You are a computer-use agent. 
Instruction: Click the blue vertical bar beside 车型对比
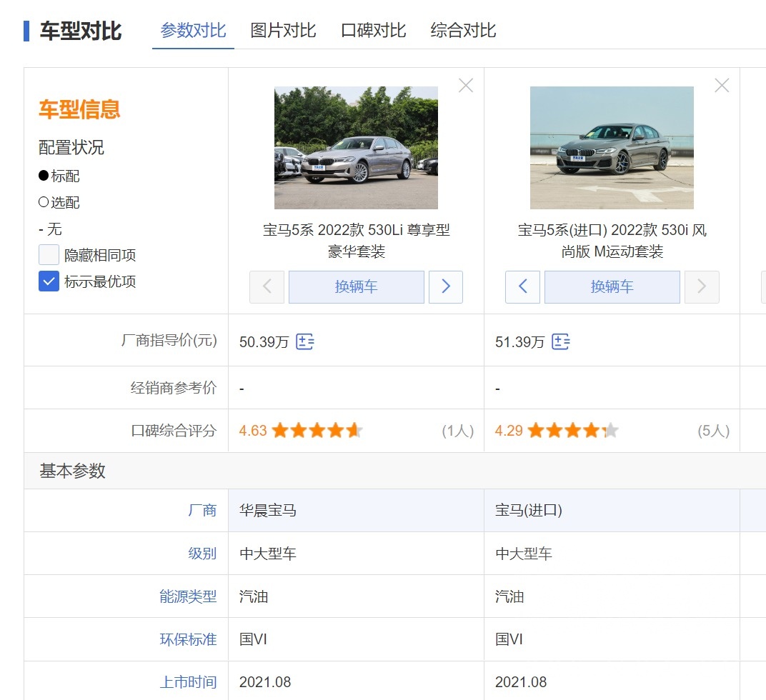tap(26, 31)
